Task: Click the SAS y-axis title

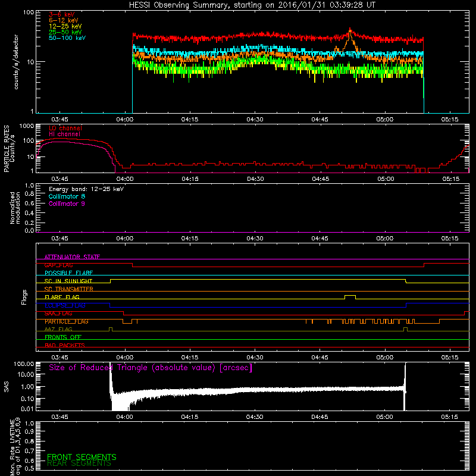Action: point(6,387)
